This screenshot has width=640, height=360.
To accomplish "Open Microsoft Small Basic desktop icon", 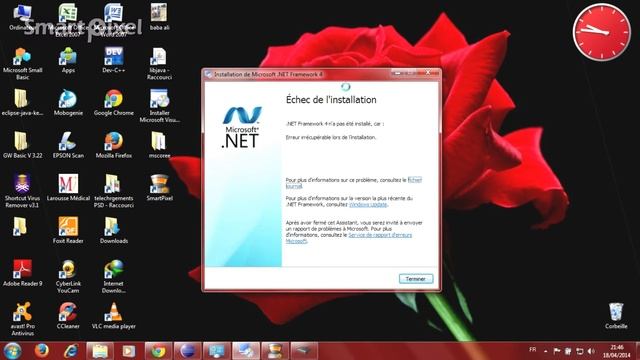I will tap(22, 63).
